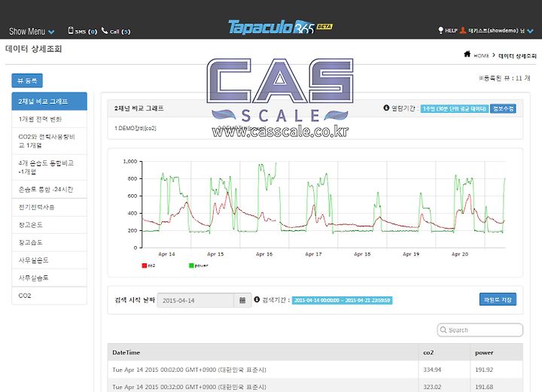This screenshot has width=542, height=392.
Task: Select the warehouse humidity view
Action: point(50,242)
